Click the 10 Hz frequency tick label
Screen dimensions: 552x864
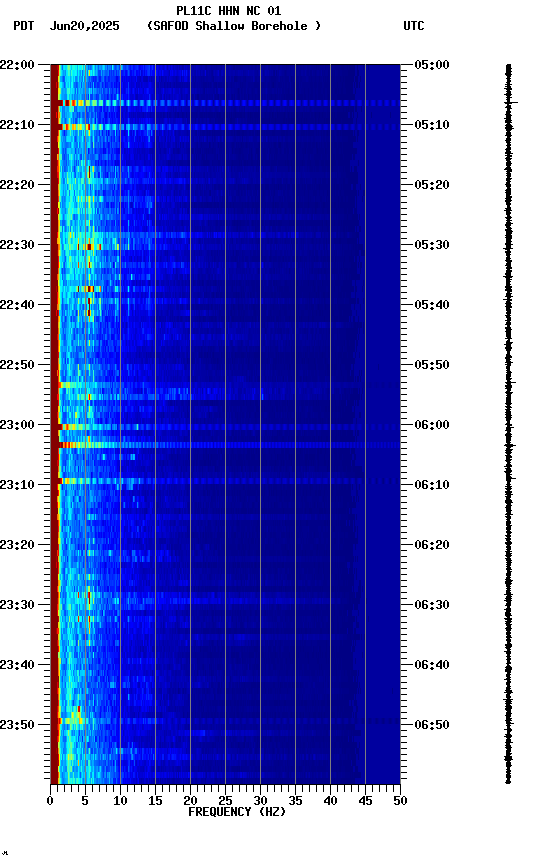[120, 801]
